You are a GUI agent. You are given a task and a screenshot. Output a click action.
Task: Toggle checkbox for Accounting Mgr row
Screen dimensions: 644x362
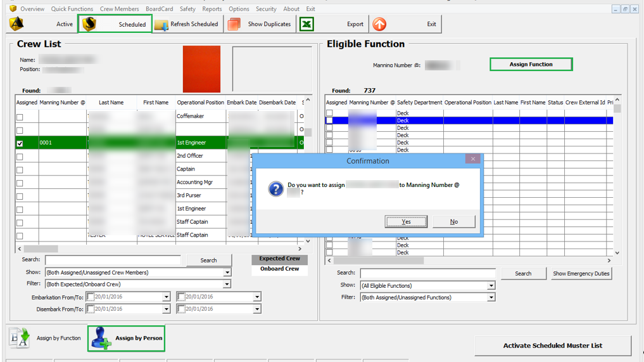(x=20, y=183)
